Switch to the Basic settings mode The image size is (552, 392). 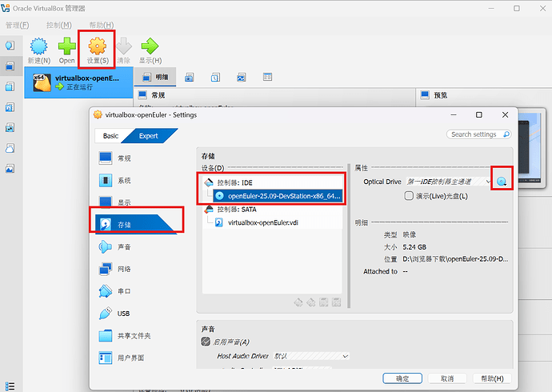pos(110,136)
